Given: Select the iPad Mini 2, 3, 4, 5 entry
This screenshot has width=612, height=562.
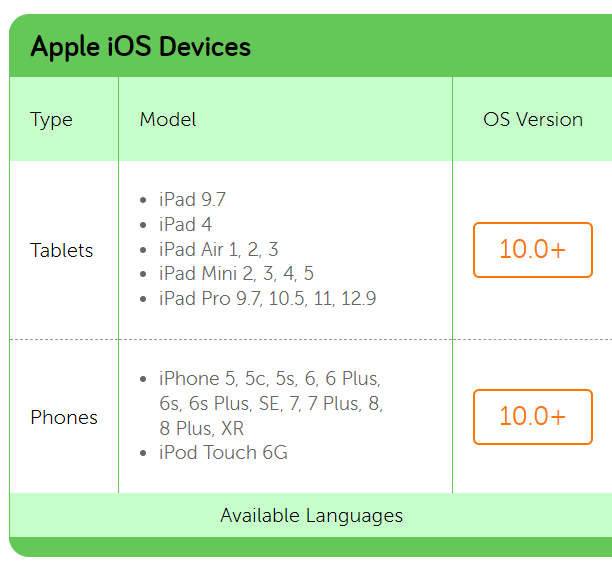Looking at the screenshot, I should 236,274.
